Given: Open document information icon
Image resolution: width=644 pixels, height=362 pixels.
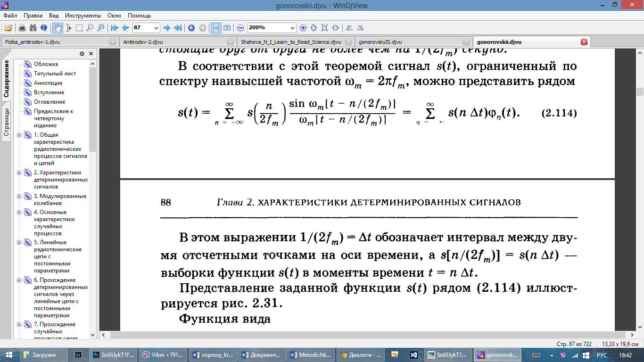Looking at the screenshot, I should [44, 28].
